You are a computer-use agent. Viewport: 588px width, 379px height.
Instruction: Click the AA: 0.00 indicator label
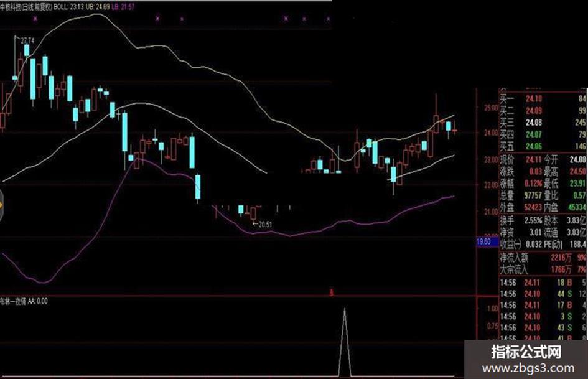click(38, 301)
